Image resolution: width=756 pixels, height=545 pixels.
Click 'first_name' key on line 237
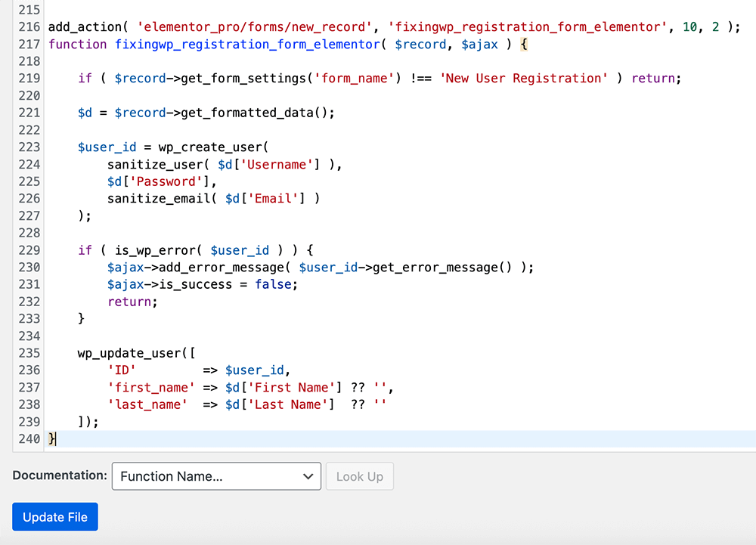click(x=151, y=388)
